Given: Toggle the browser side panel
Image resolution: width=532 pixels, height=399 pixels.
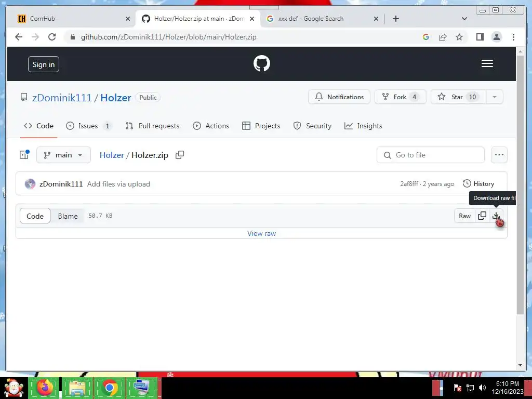Looking at the screenshot, I should click(480, 37).
